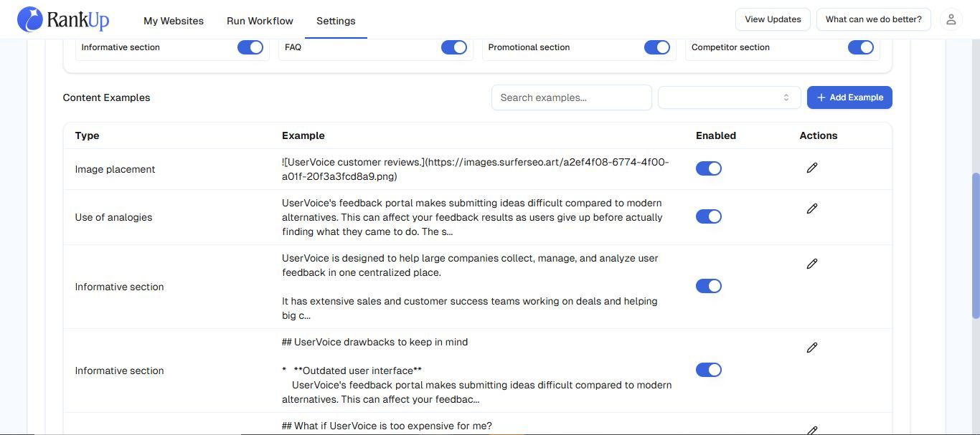
Task: Click pencil icon for UserVoice drawbacks row
Action: (811, 348)
